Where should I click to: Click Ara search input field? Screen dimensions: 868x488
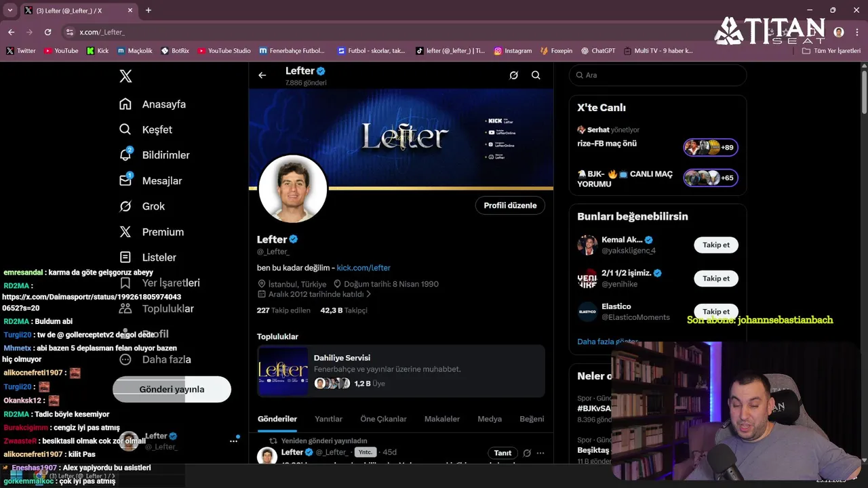click(658, 75)
